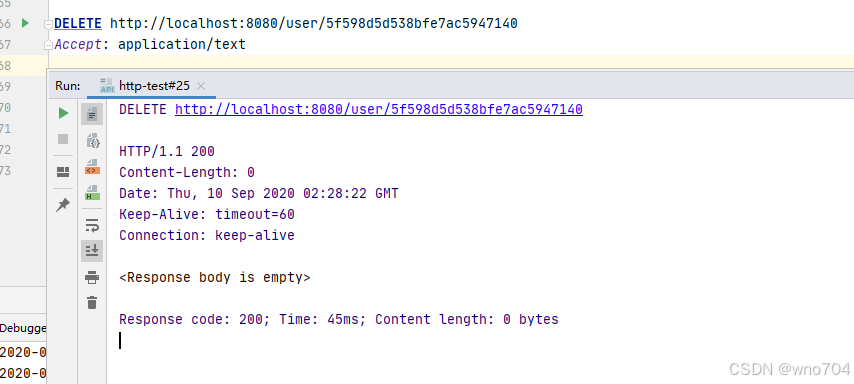Stop the running request with the stop icon
854x384 pixels.
pyautogui.click(x=63, y=139)
